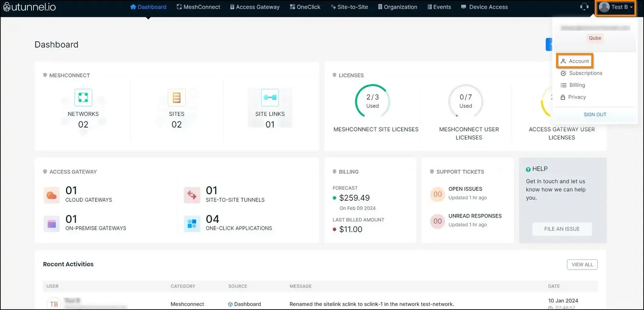
Task: Open the Organization tab
Action: (x=398, y=7)
